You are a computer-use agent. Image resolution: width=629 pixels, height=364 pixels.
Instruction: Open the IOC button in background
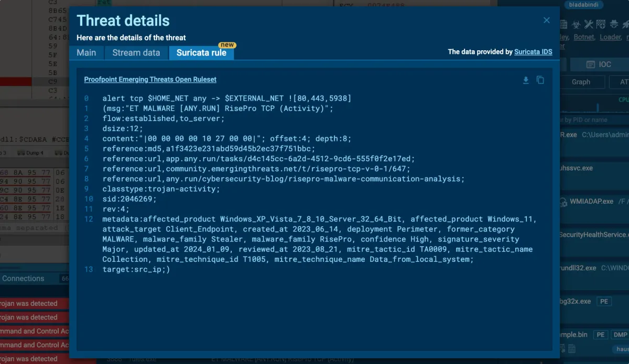600,64
